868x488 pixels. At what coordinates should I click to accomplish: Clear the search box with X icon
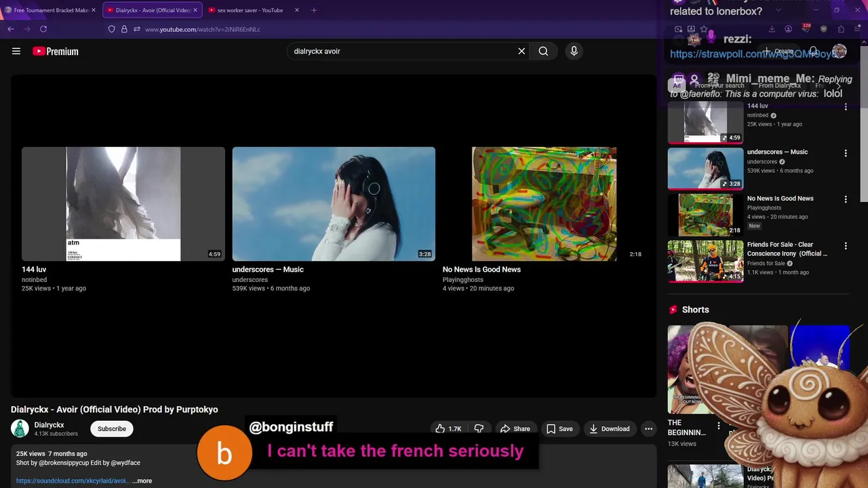521,51
